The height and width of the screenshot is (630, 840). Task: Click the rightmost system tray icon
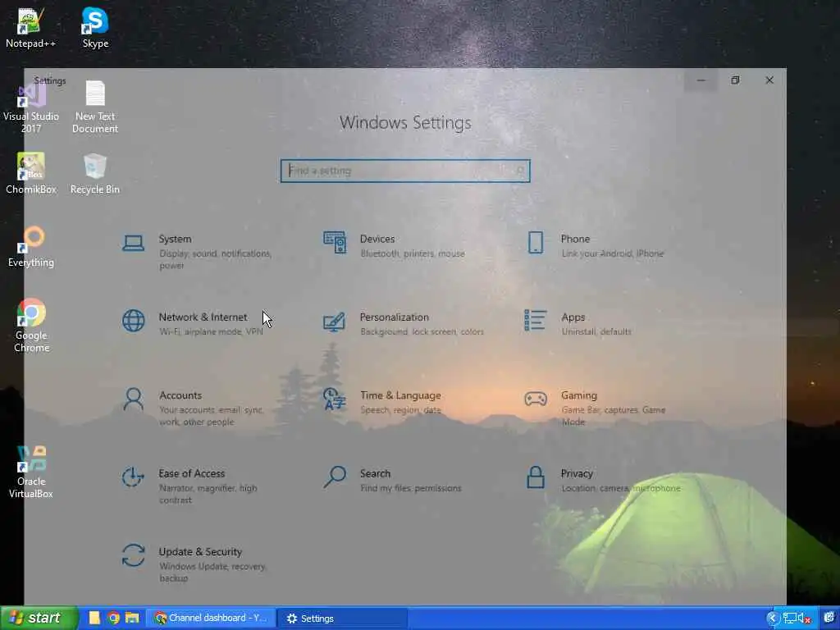click(x=829, y=619)
